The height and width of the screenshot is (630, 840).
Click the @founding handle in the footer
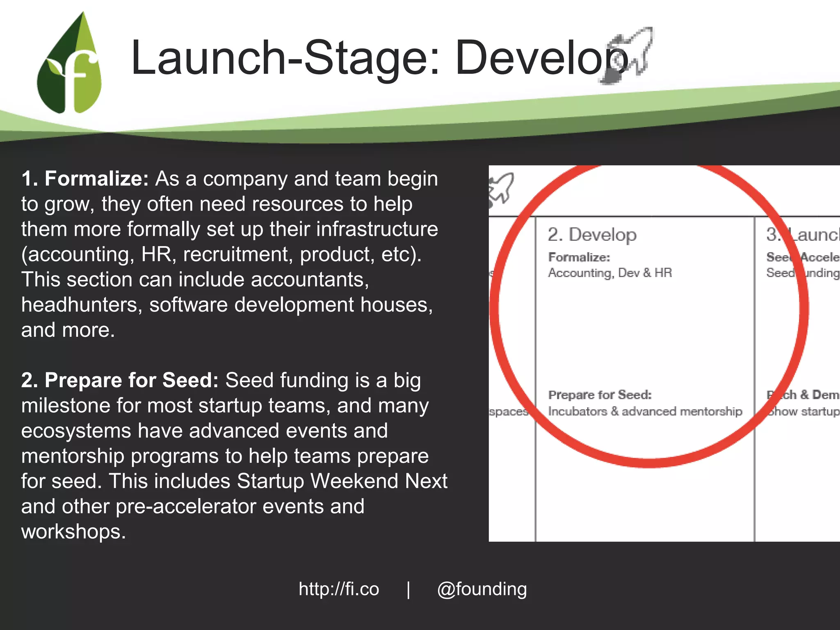482,589
